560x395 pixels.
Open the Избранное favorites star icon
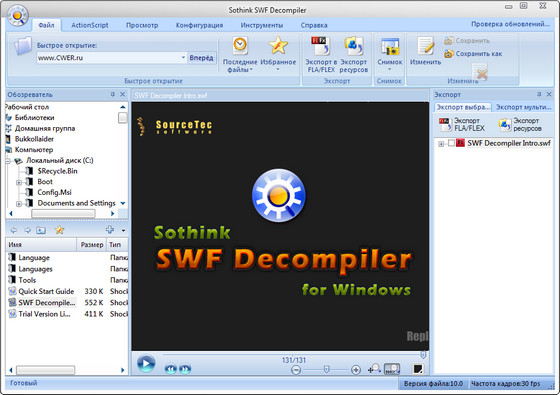click(x=278, y=45)
